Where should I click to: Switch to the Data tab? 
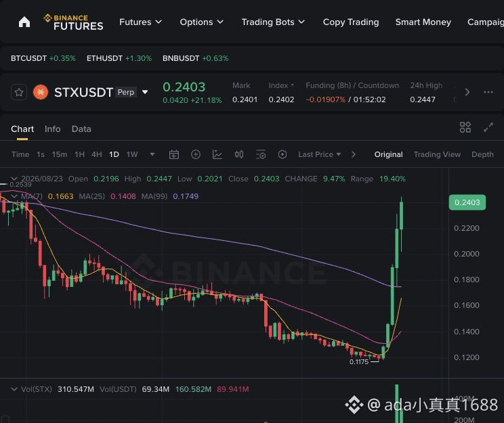(x=81, y=129)
